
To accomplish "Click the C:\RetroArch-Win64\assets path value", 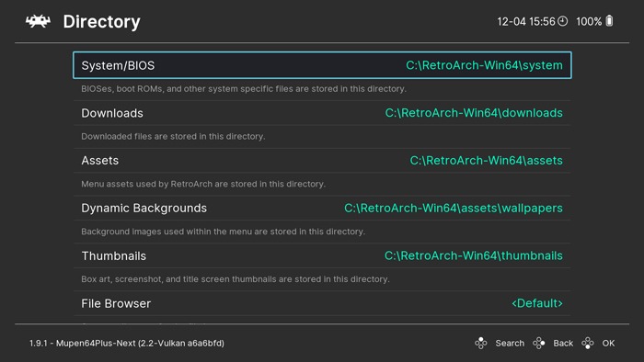I will pyautogui.click(x=487, y=161).
